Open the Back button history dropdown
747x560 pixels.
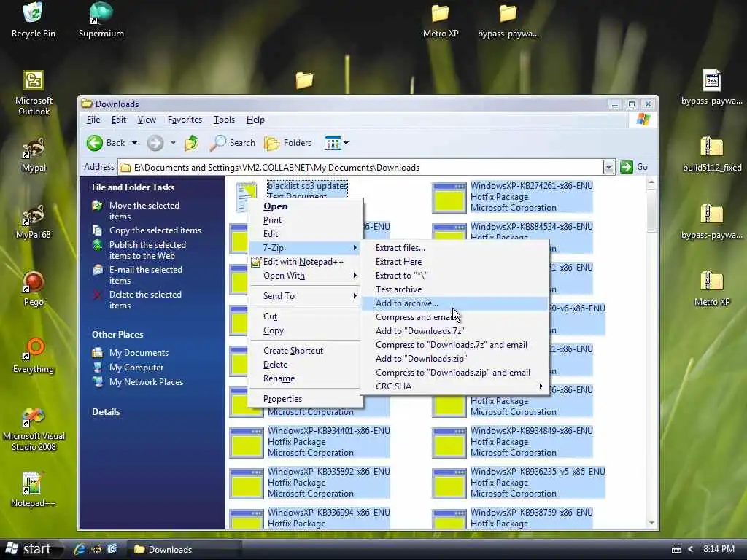pos(134,143)
